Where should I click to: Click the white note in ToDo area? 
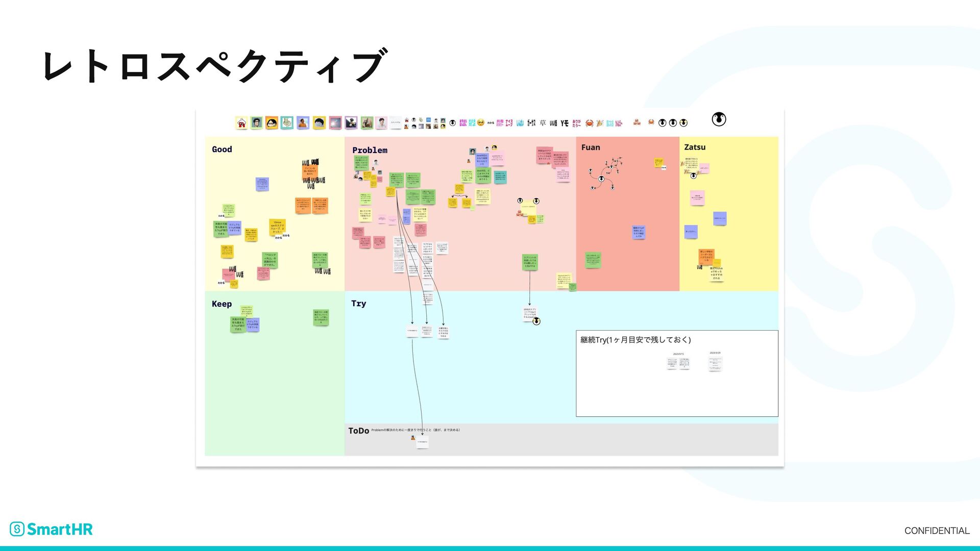(422, 441)
